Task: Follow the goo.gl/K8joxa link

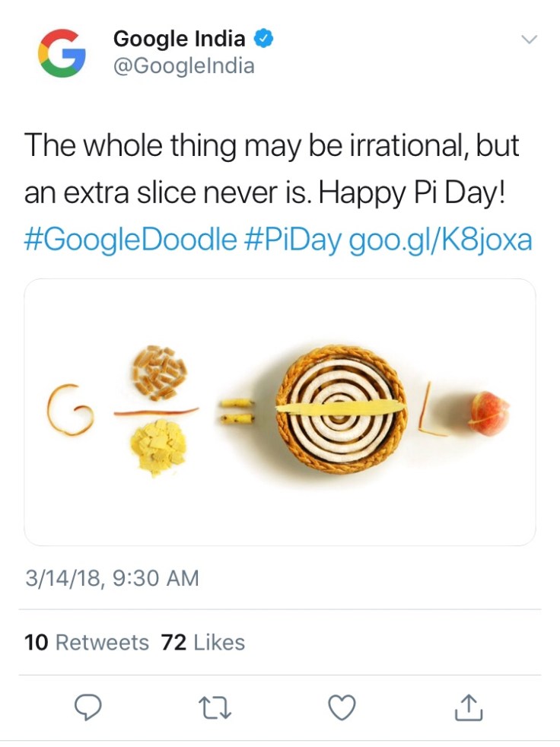Action: 440,240
